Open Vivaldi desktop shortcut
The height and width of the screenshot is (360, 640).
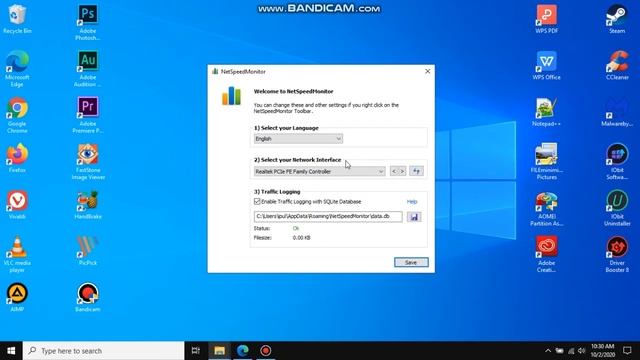click(17, 204)
